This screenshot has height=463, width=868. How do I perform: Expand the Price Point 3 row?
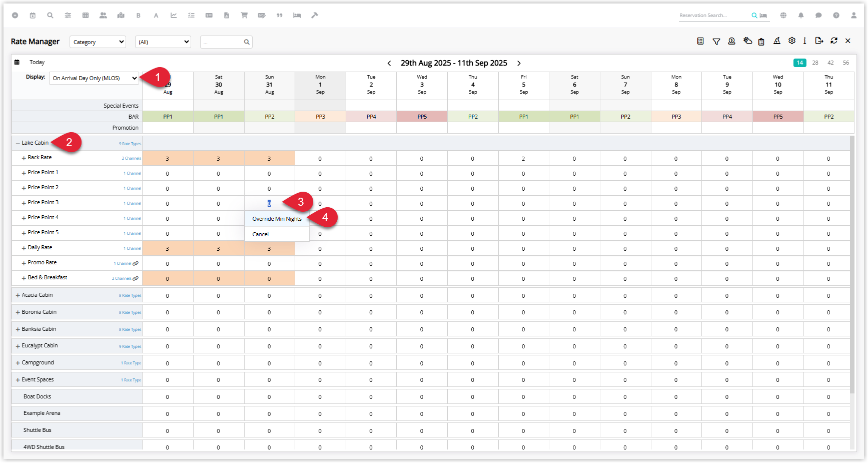[x=24, y=203]
